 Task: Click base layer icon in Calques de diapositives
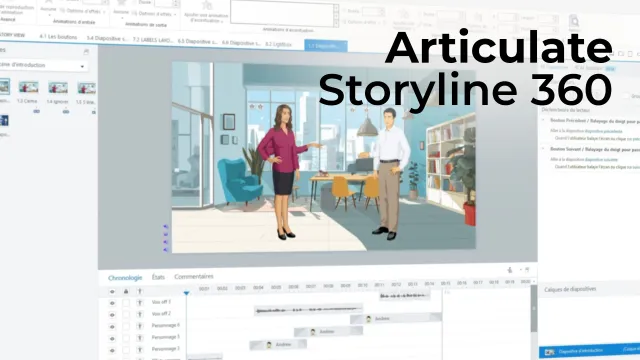[x=549, y=352]
